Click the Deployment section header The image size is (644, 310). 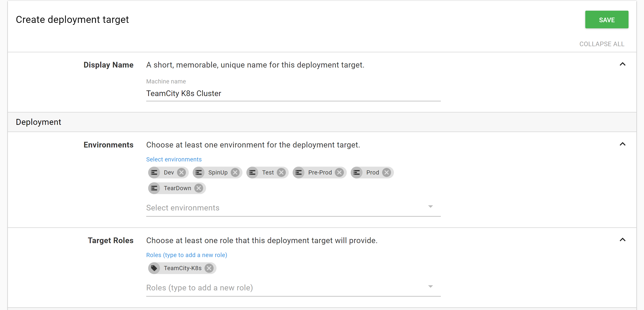(38, 122)
